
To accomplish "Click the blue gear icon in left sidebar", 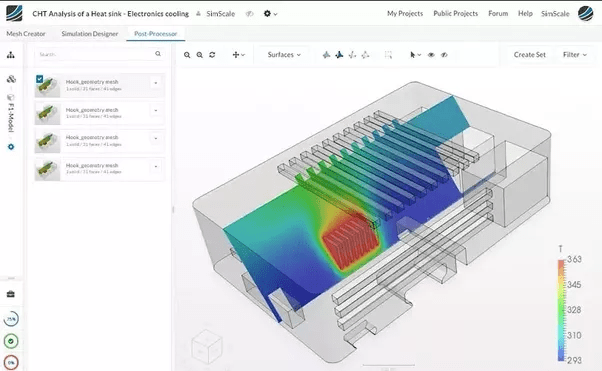I will [11, 147].
